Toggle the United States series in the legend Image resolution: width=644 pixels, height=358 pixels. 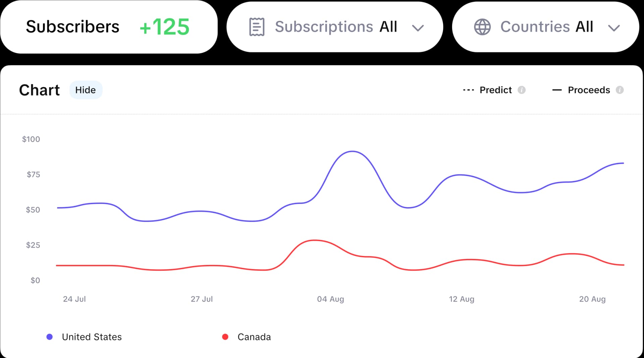coord(91,337)
